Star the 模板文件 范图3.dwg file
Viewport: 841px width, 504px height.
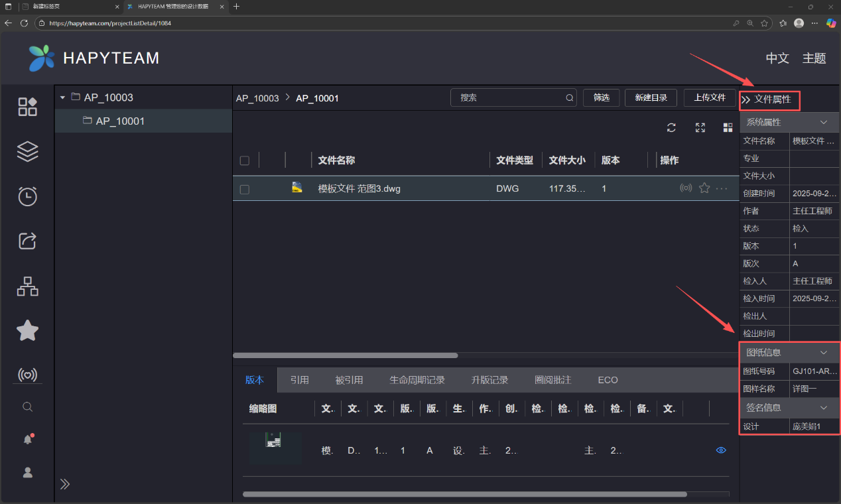pyautogui.click(x=704, y=188)
